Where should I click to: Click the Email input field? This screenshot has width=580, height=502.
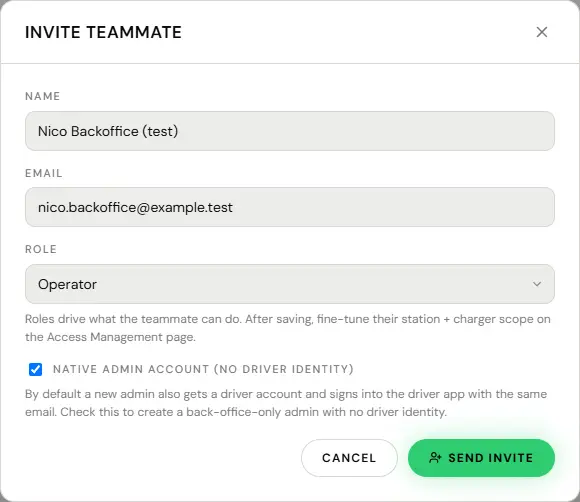pos(290,207)
